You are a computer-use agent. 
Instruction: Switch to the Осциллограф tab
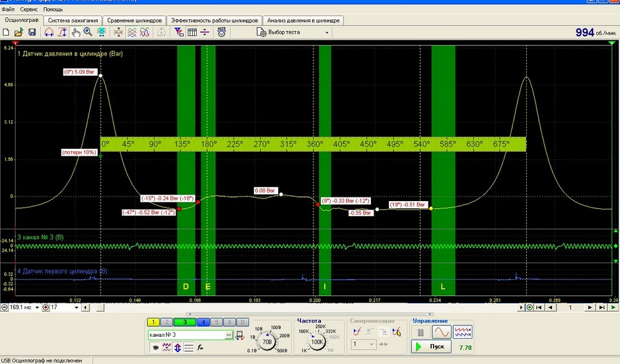point(22,20)
